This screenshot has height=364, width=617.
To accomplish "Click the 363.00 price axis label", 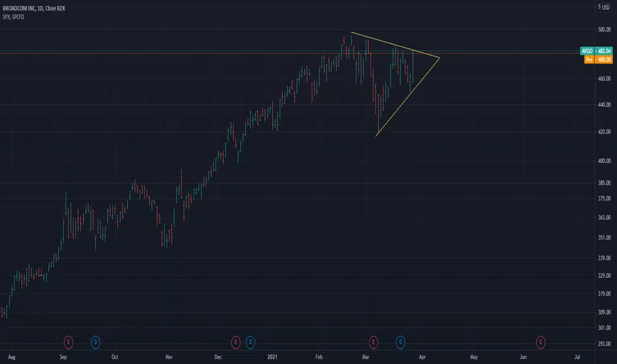I will click(604, 217).
